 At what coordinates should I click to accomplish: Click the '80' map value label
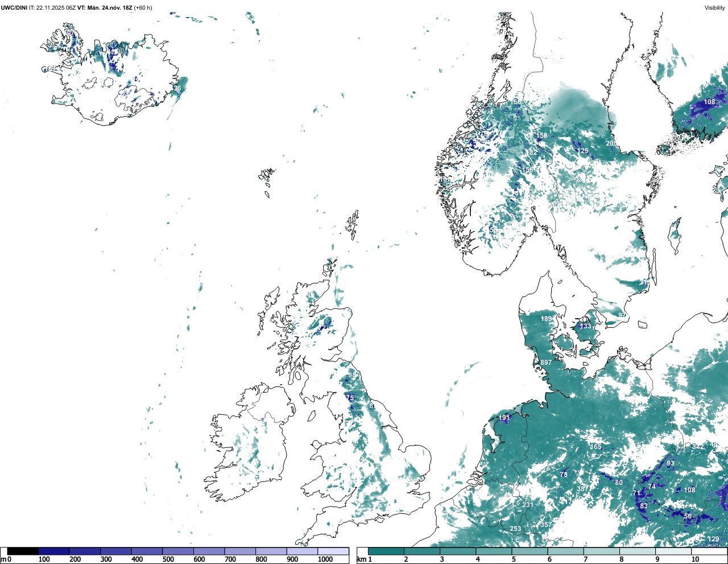619,483
